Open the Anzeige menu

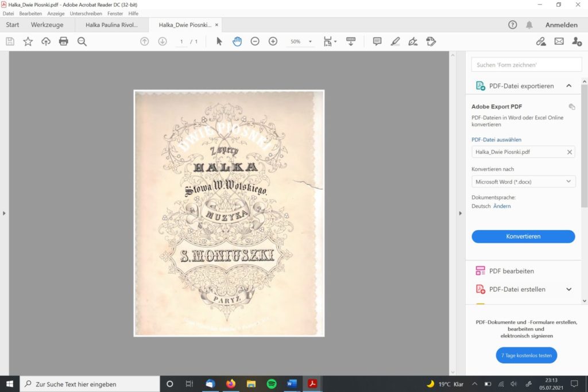tap(56, 14)
